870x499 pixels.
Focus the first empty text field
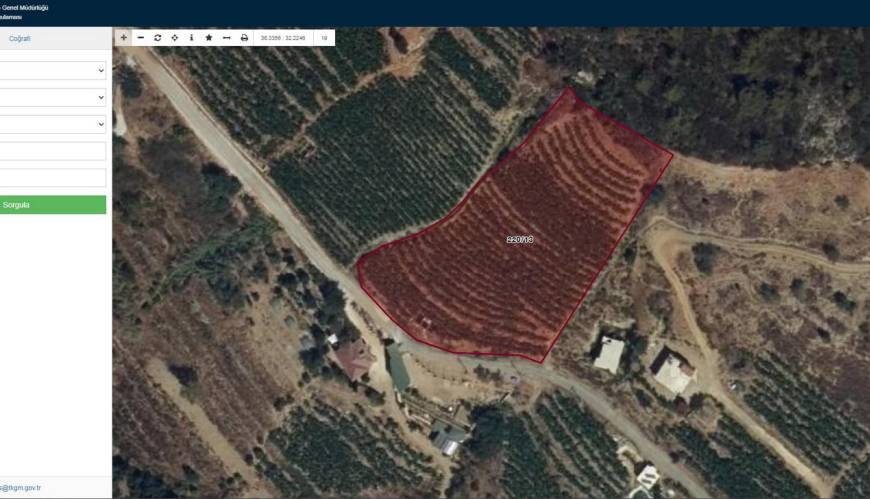(x=53, y=151)
